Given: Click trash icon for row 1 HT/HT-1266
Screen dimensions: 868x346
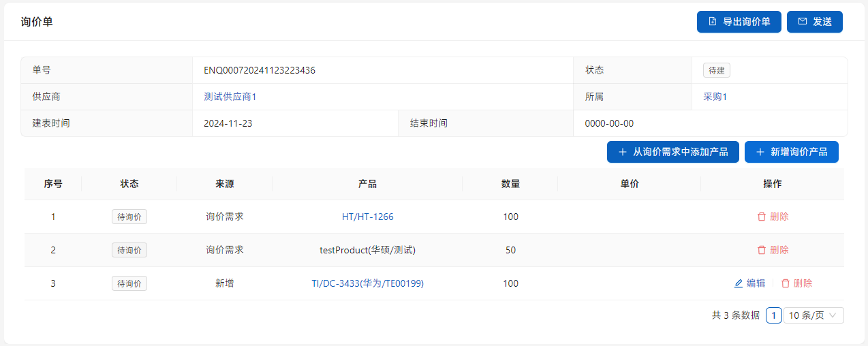Looking at the screenshot, I should coord(762,217).
